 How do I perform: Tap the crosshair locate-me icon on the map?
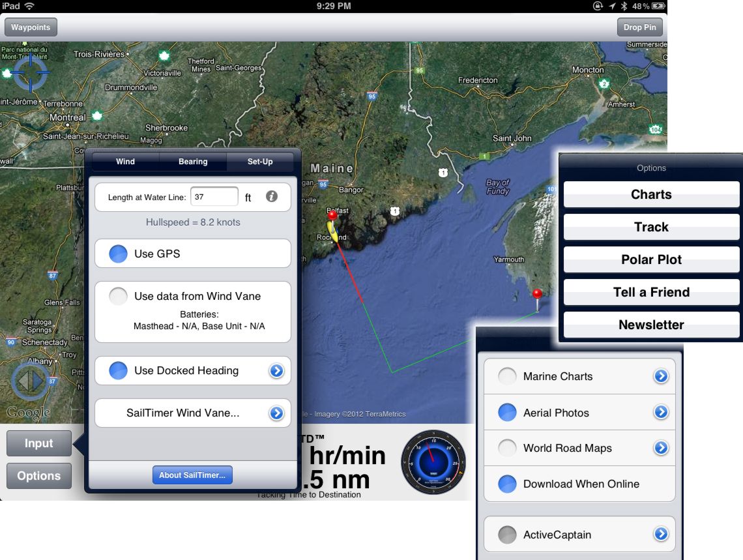(31, 72)
